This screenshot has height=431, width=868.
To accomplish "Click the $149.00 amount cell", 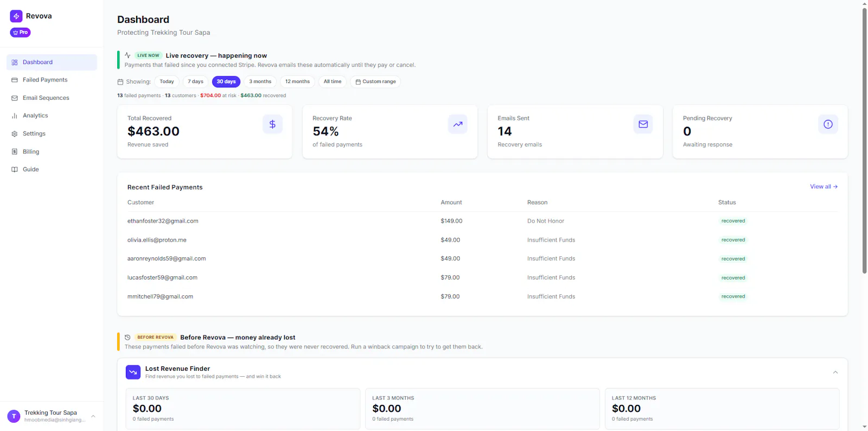I will 451,221.
